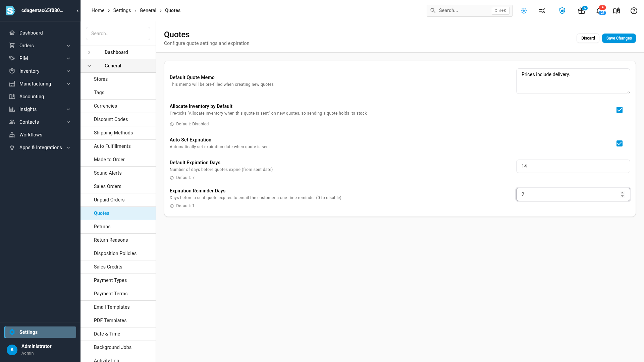The height and width of the screenshot is (362, 644).
Task: Expand the Manufacturing menu chevron
Action: click(x=68, y=84)
